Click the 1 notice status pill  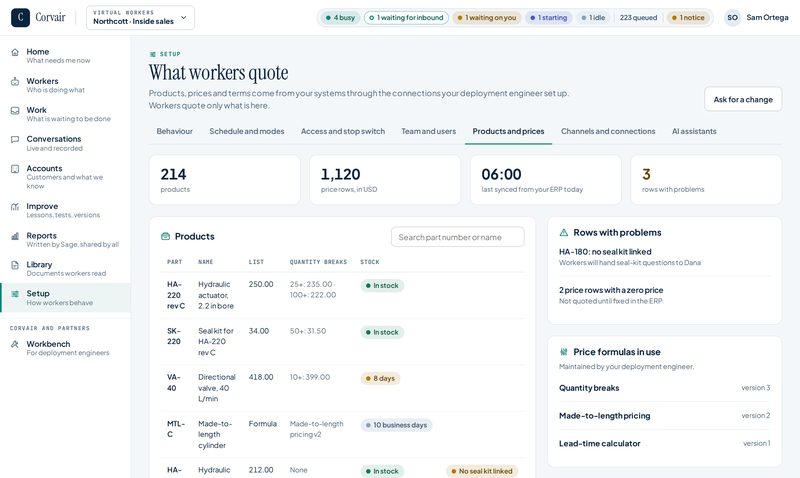pos(688,18)
